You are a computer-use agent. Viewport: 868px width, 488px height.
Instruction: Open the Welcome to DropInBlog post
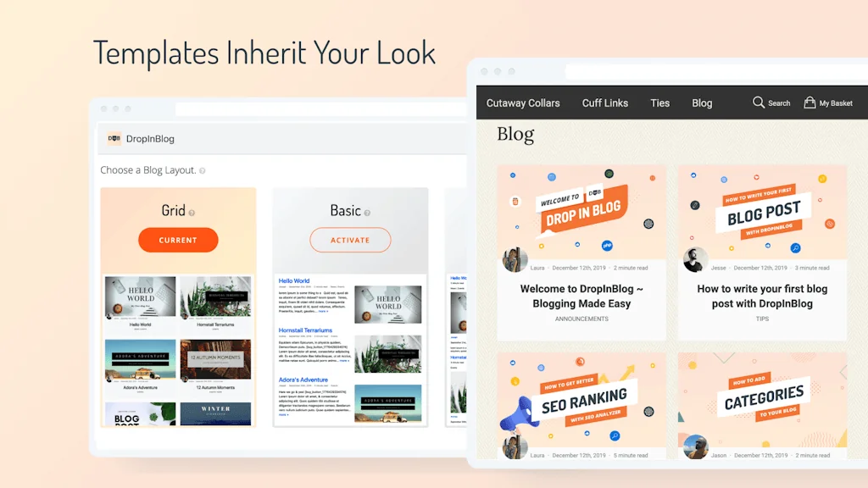coord(581,295)
